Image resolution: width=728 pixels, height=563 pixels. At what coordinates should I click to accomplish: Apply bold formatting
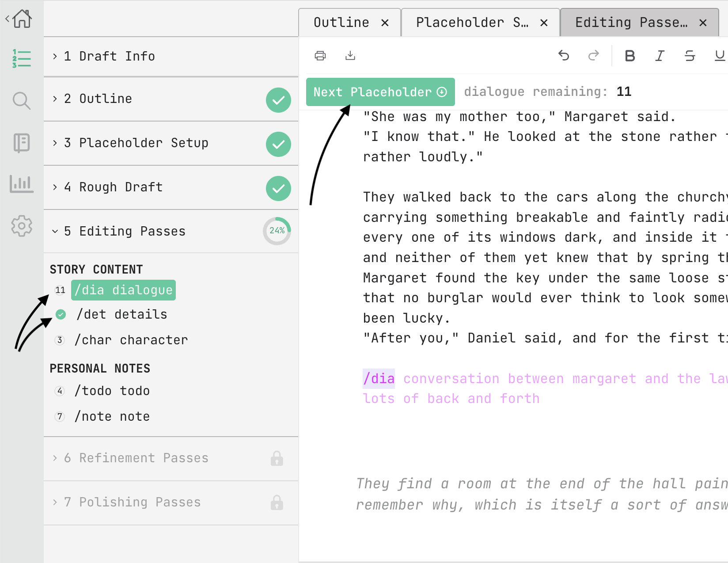pyautogui.click(x=630, y=56)
